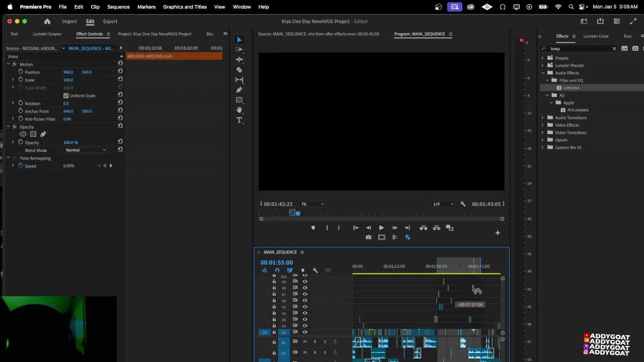Open the Blend Mode Normal dropdown
Image resolution: width=644 pixels, height=362 pixels.
click(86, 150)
